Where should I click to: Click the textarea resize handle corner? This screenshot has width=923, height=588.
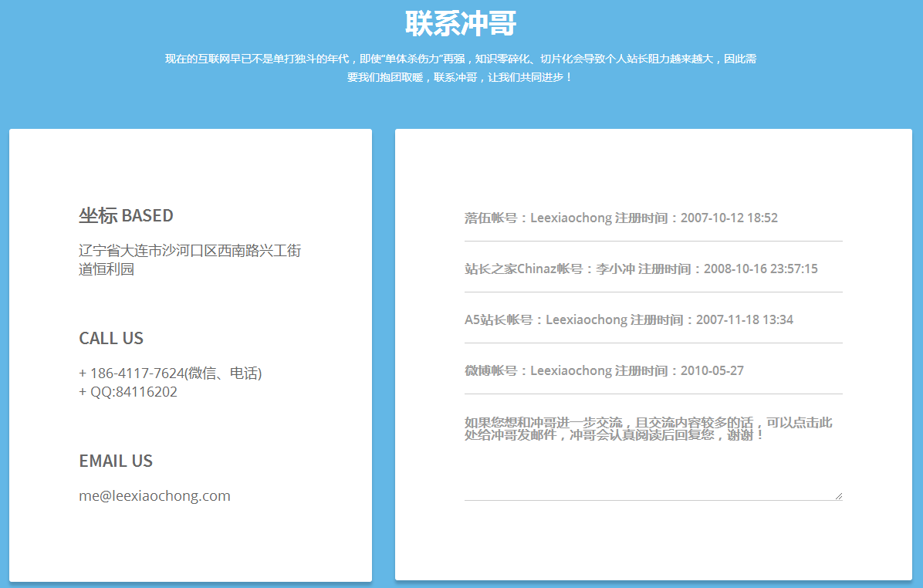(x=838, y=495)
